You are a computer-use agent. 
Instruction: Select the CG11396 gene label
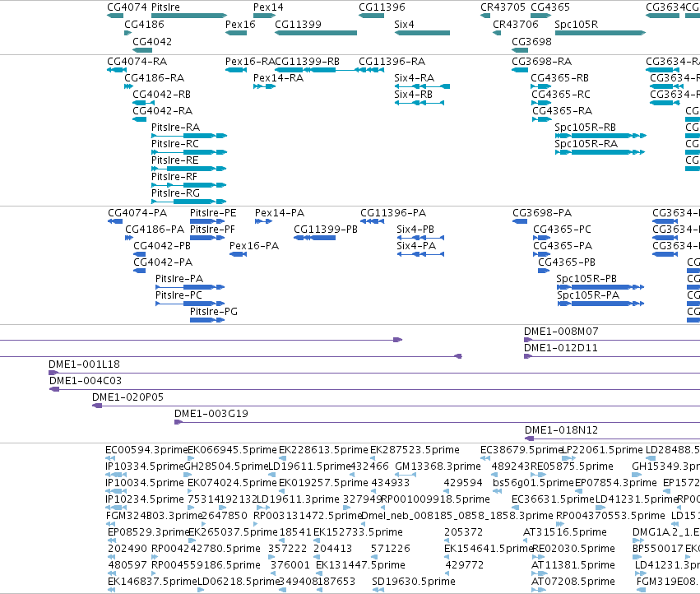382,7
